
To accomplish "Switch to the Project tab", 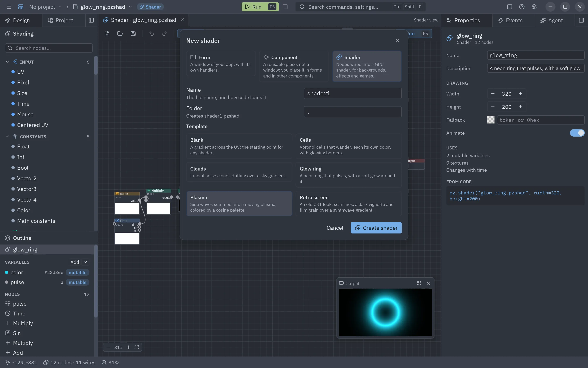I will 61,20.
